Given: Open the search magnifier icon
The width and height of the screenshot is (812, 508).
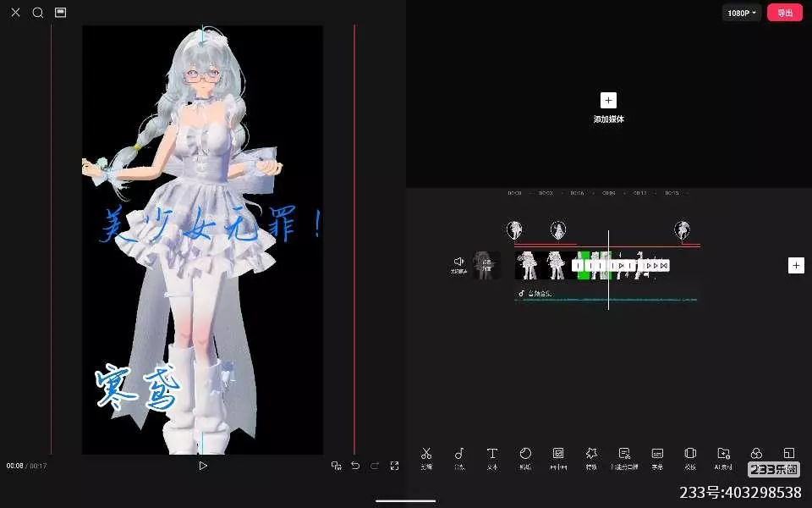Looking at the screenshot, I should coord(38,13).
